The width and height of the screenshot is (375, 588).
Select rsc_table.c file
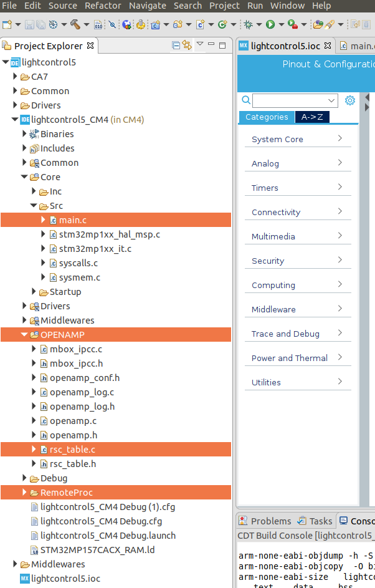116,449
